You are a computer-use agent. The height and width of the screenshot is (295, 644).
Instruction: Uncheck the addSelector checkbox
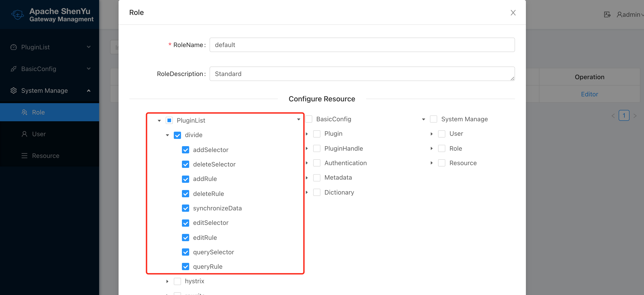[x=185, y=150]
